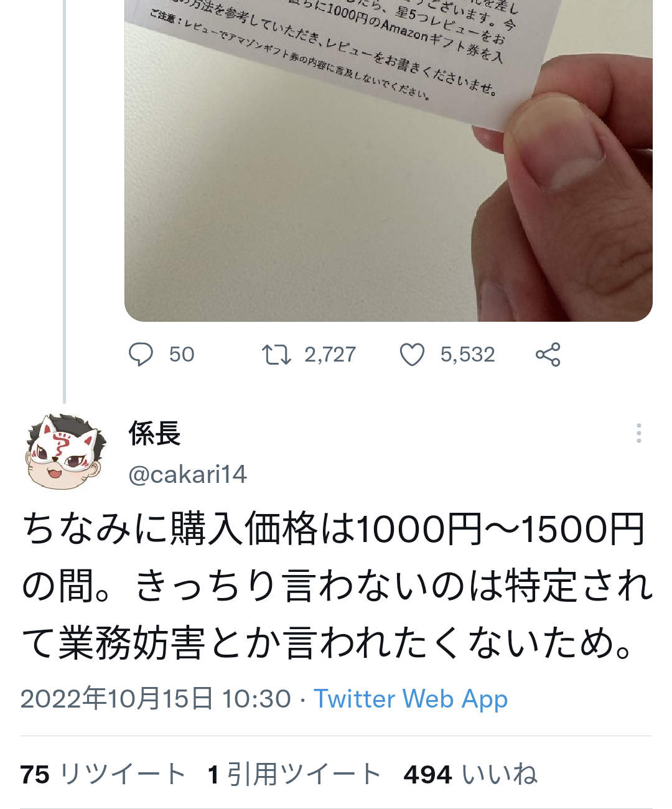Tap the retweet arrows icon
672x809 pixels.
point(276,355)
